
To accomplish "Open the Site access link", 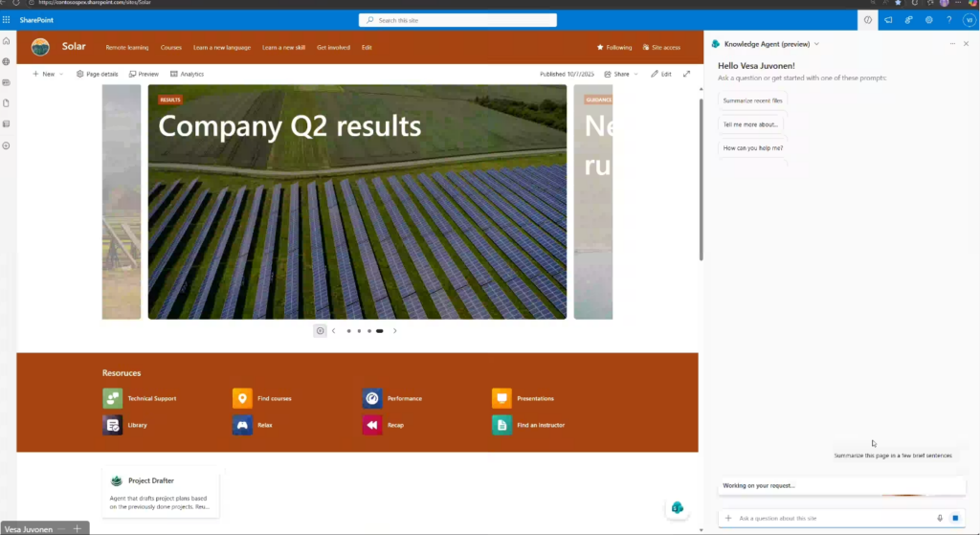I will tap(661, 47).
